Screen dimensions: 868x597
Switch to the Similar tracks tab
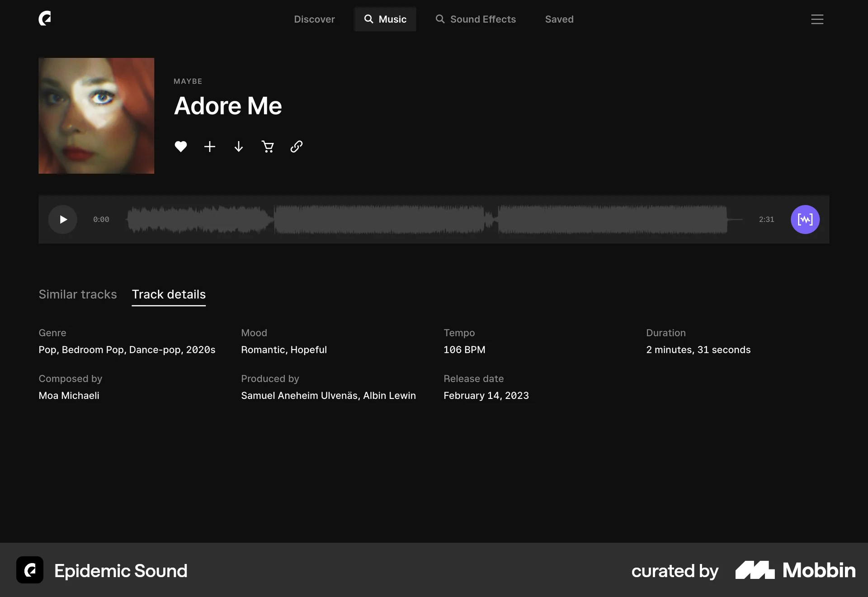(x=77, y=294)
